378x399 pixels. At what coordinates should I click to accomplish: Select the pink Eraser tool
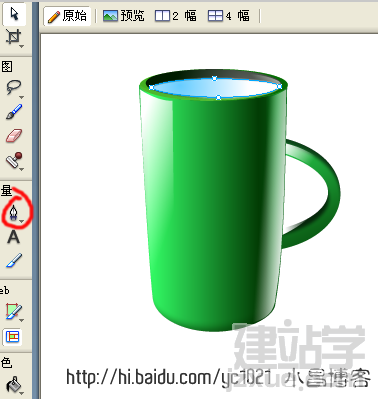coord(14,136)
